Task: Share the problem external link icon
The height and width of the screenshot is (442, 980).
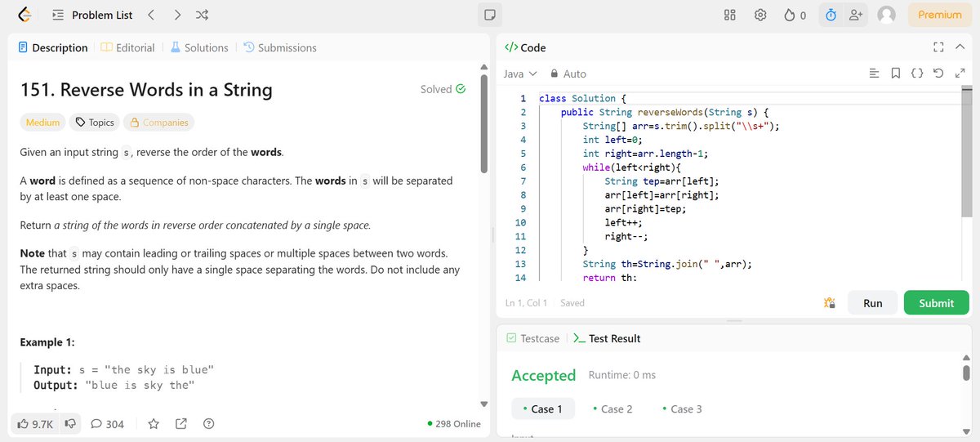Action: [x=181, y=424]
